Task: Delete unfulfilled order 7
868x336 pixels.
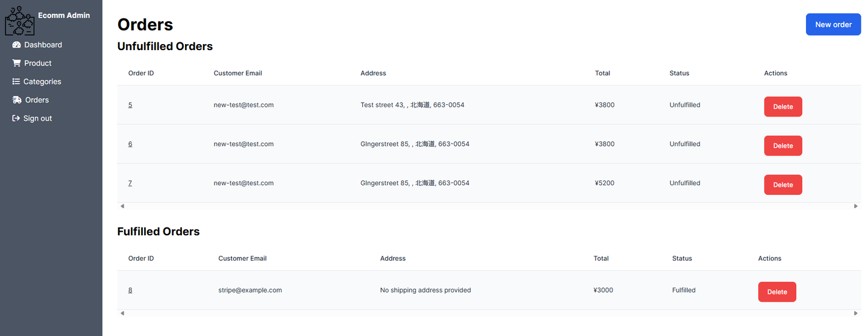Action: (782, 185)
